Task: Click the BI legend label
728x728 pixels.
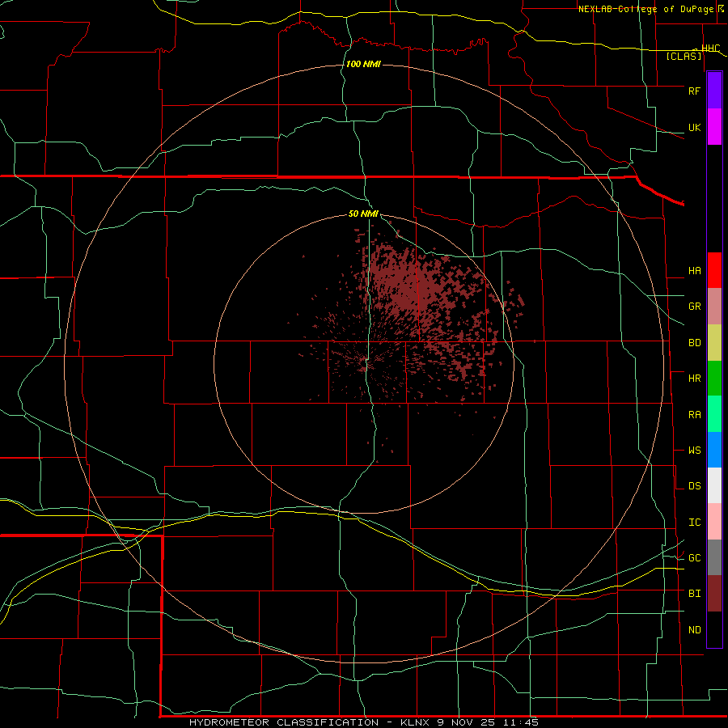Action: click(x=694, y=594)
